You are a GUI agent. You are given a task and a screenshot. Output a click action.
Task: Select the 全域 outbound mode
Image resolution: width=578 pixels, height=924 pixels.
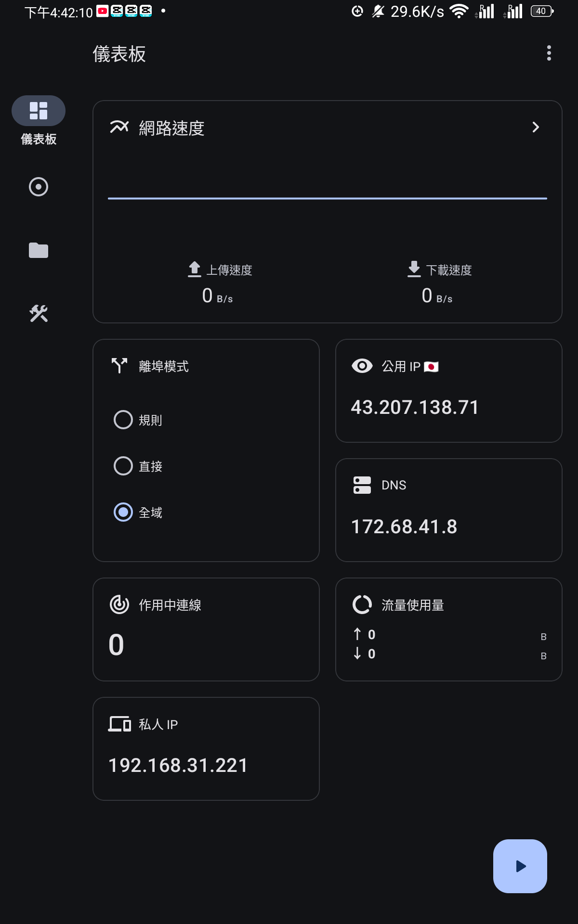click(x=123, y=512)
